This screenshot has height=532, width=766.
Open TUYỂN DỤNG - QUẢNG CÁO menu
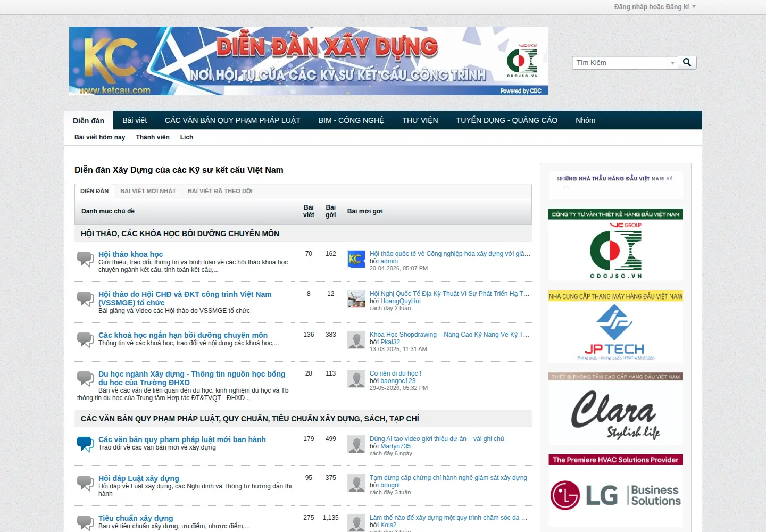point(507,120)
